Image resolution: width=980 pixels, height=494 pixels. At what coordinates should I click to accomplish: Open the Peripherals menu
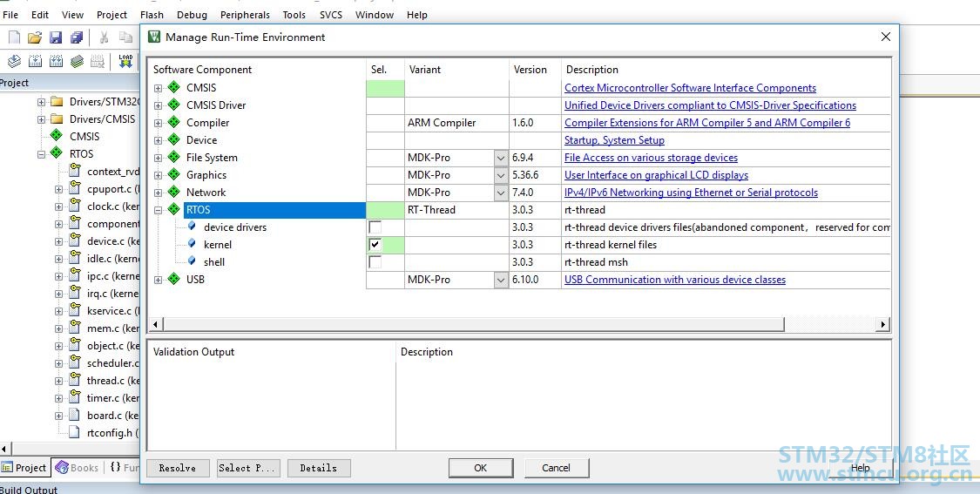pyautogui.click(x=245, y=15)
